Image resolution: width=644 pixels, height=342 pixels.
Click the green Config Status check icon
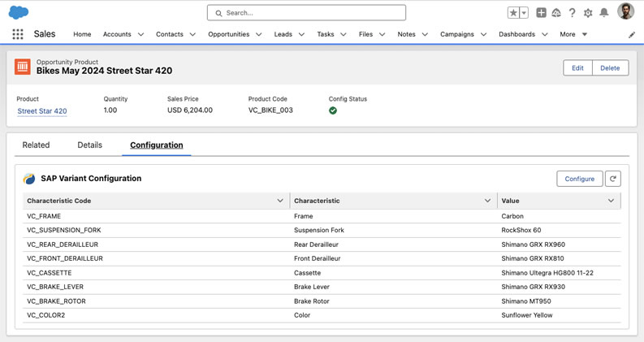click(x=333, y=110)
